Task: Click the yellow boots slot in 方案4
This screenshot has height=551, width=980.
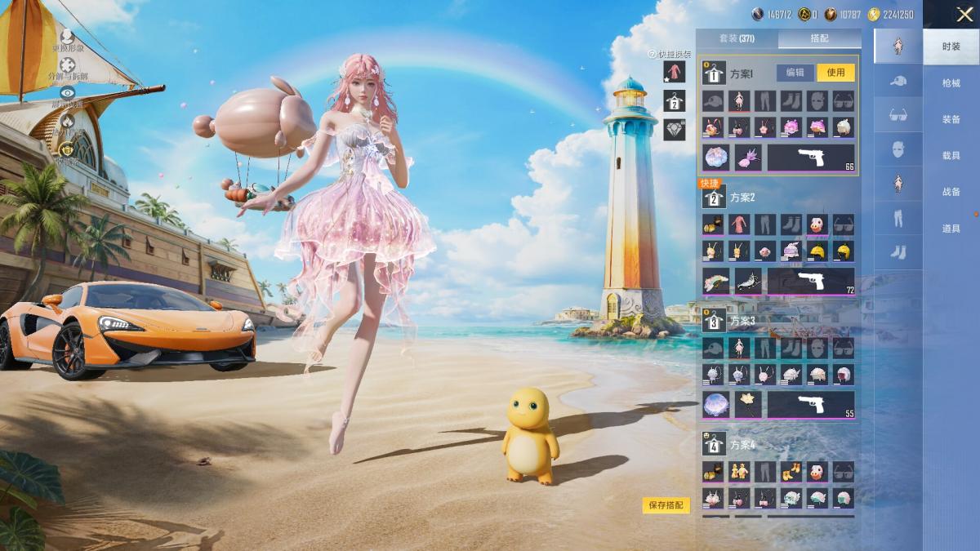Action: [x=791, y=472]
